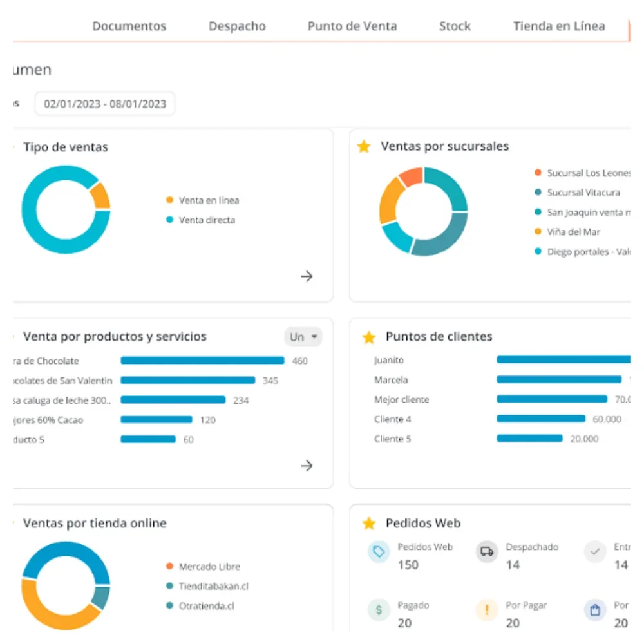The width and height of the screenshot is (644, 644).
Task: Open the date range picker 02/01/2023 - 08/01/2023
Action: (105, 104)
